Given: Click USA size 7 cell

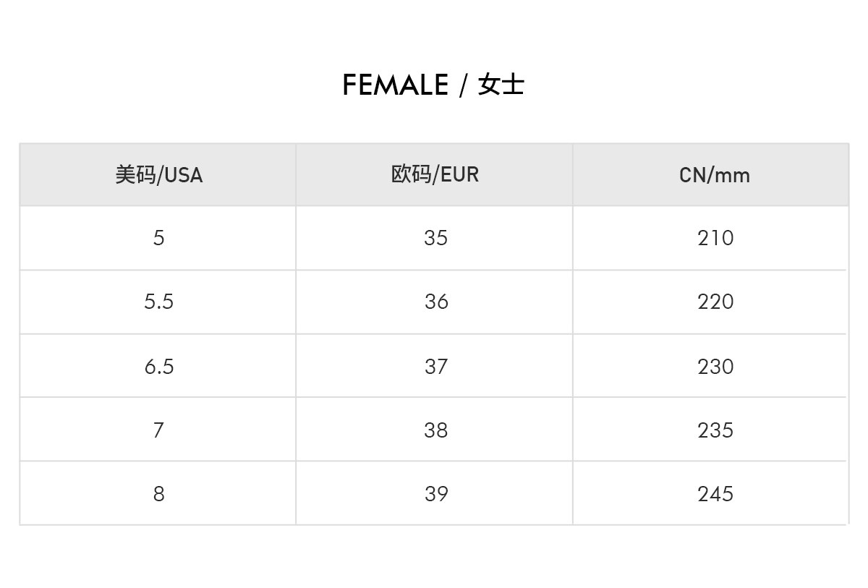Looking at the screenshot, I should point(158,430).
